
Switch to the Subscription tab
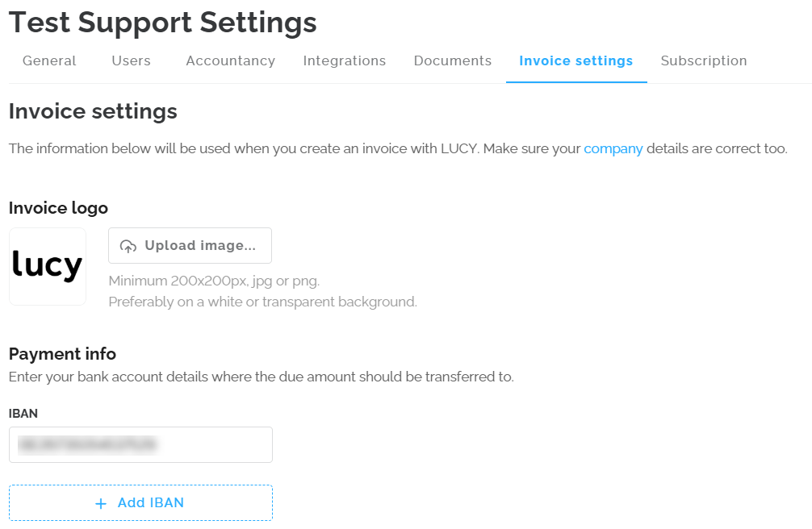click(704, 60)
